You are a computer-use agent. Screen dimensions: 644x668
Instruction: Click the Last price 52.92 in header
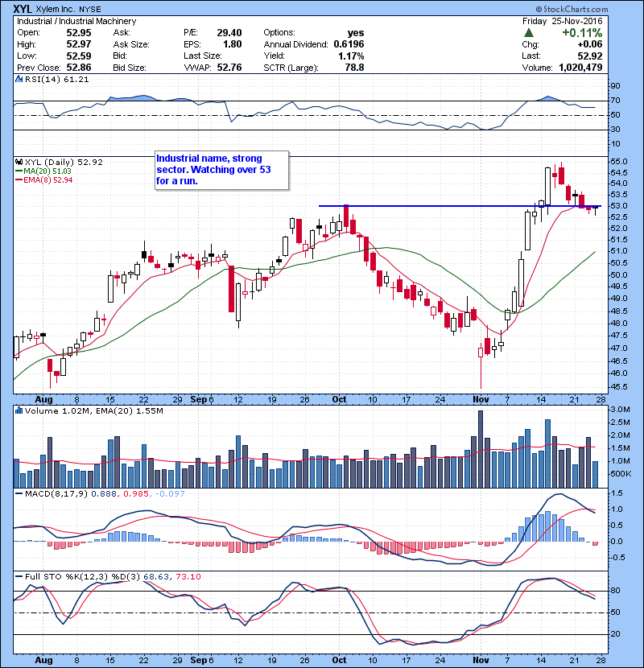pyautogui.click(x=590, y=56)
